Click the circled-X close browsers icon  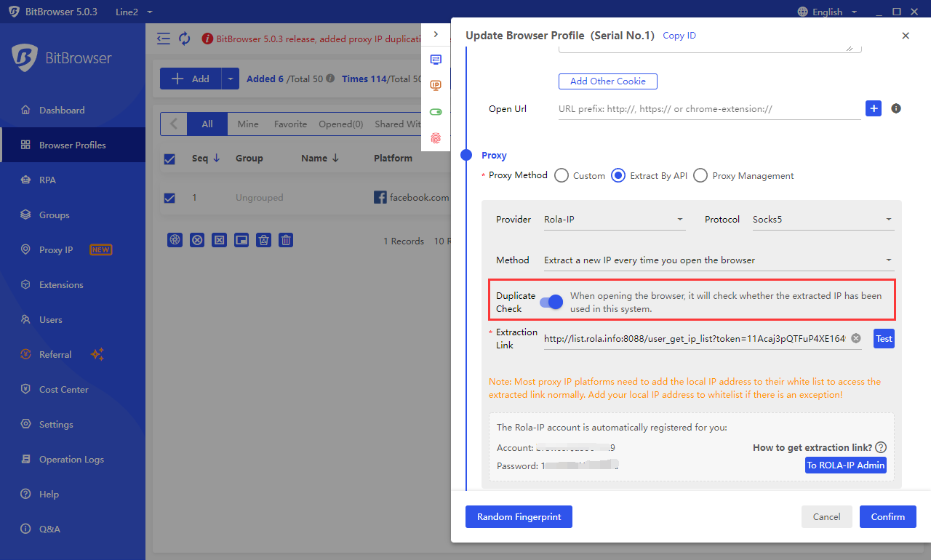(x=197, y=240)
